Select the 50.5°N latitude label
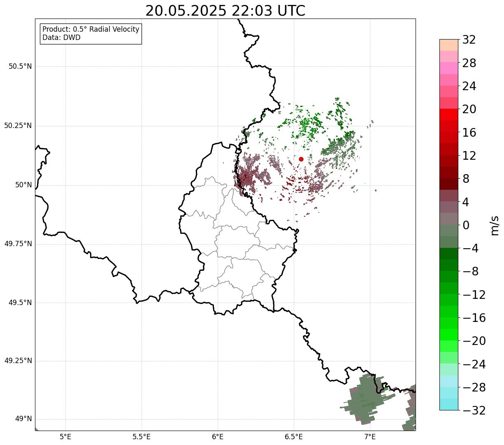504x445 pixels. [20, 66]
